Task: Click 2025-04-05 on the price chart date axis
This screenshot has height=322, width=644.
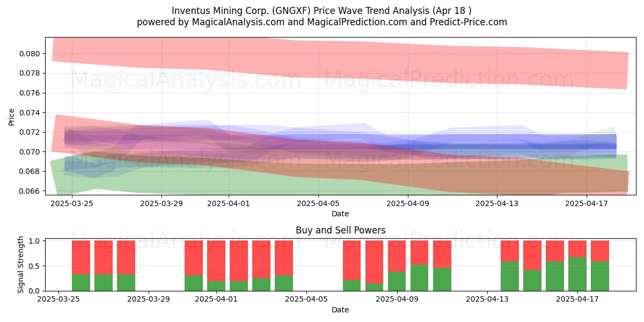Action: tap(319, 203)
